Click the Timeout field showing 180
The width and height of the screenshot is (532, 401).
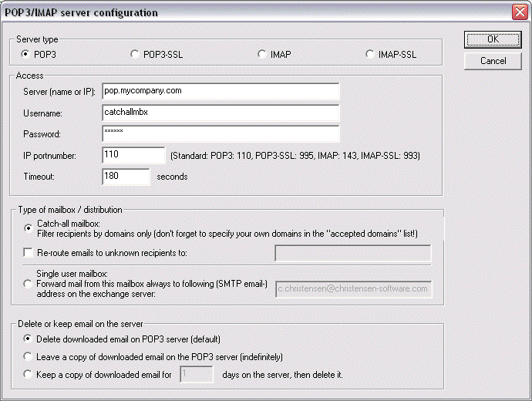126,177
